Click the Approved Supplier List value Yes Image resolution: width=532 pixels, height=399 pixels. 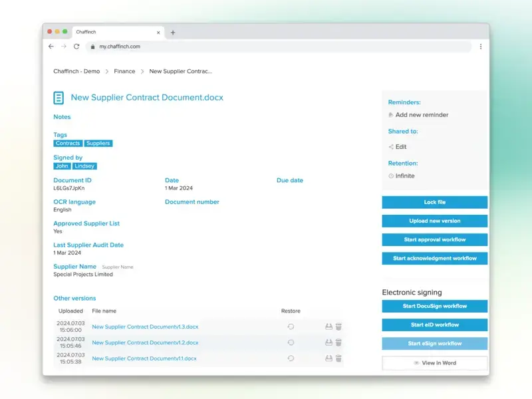[58, 231]
